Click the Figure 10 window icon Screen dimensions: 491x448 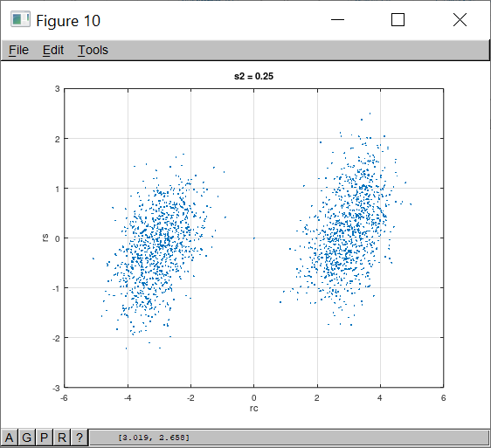[20, 19]
